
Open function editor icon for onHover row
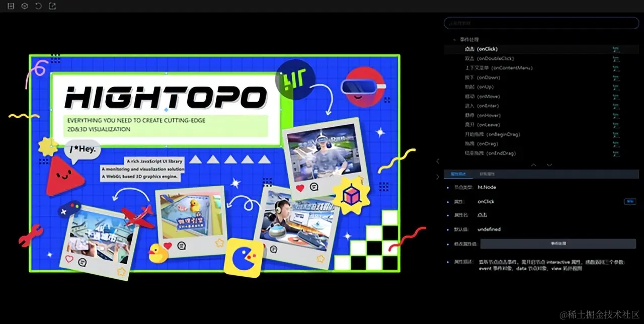tap(615, 115)
